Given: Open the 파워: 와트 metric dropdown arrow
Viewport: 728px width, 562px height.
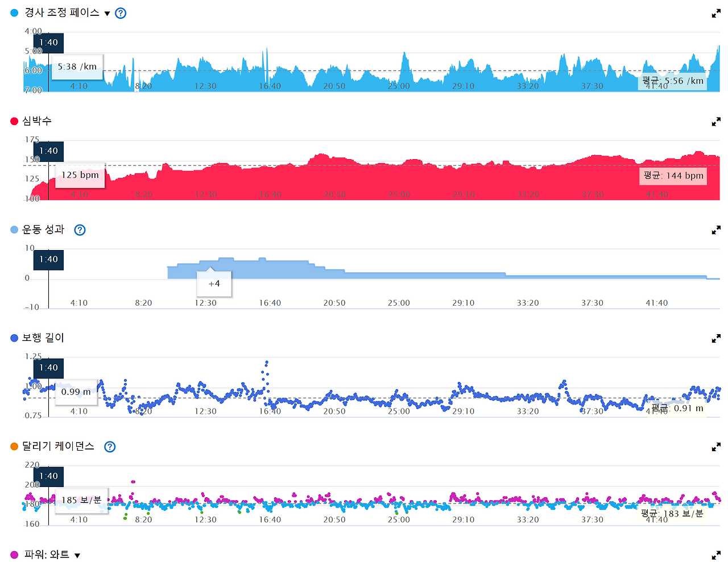Looking at the screenshot, I should pos(77,556).
